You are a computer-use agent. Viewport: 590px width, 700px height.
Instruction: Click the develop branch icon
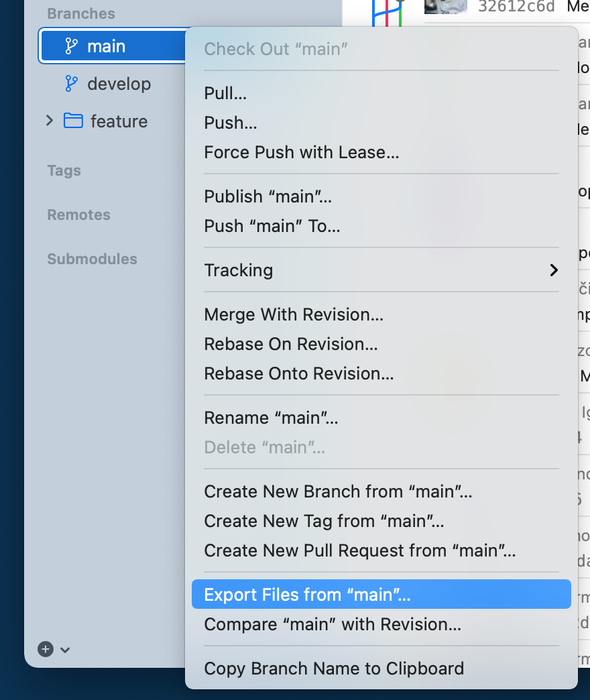click(71, 84)
